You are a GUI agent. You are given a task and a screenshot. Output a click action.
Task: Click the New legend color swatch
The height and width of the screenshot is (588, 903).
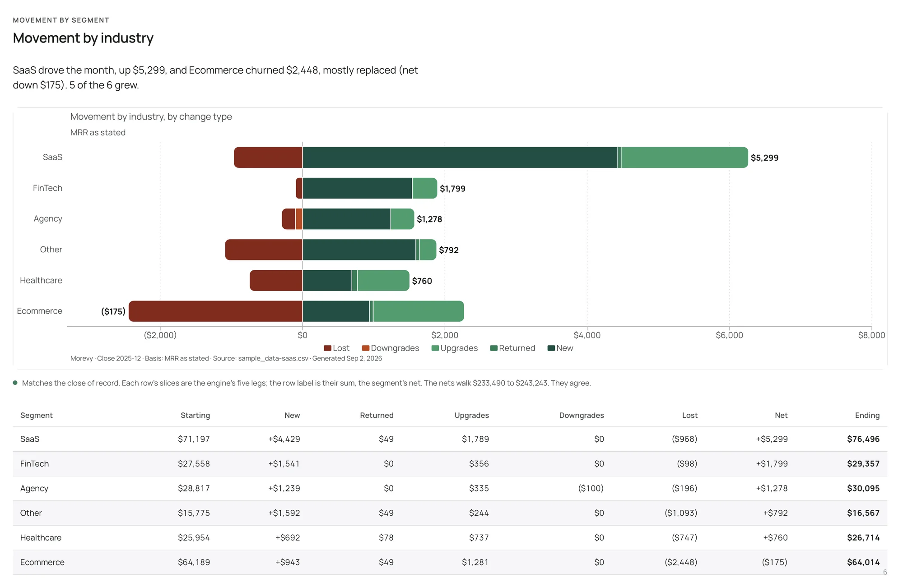551,348
